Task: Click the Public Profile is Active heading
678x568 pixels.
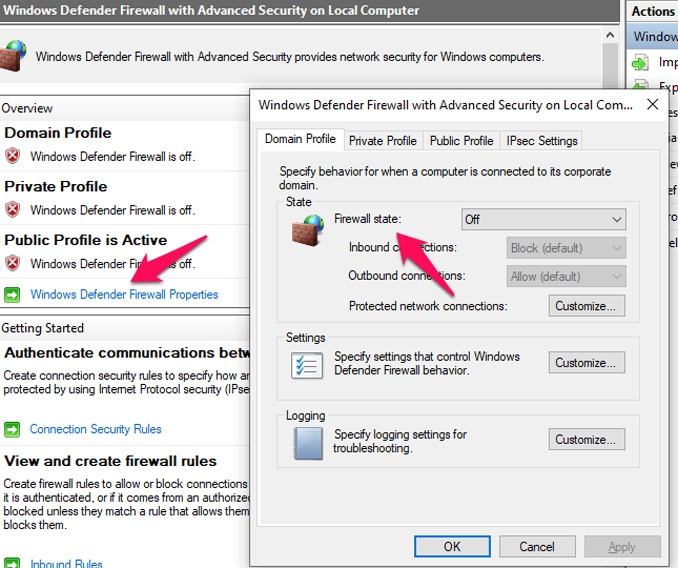Action: [86, 240]
